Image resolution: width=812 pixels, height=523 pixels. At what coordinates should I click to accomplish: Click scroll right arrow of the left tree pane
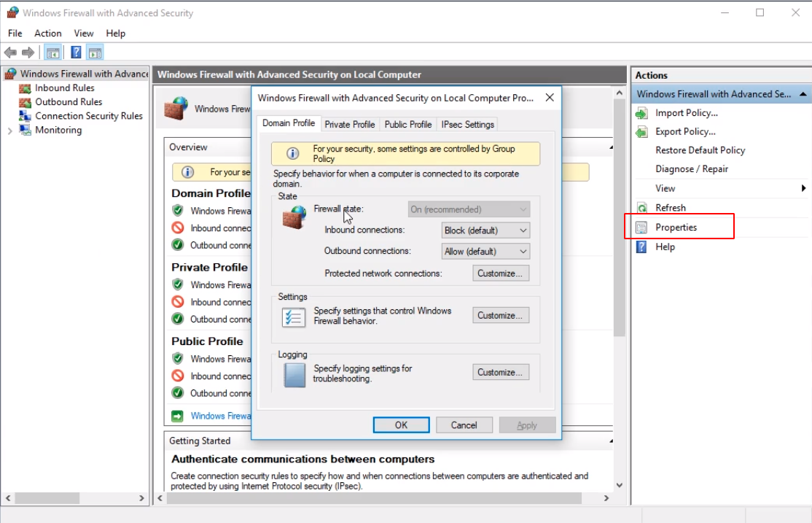coord(141,498)
